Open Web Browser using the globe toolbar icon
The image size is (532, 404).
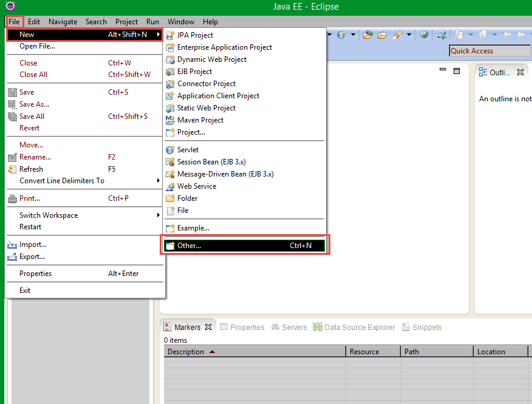(x=425, y=35)
